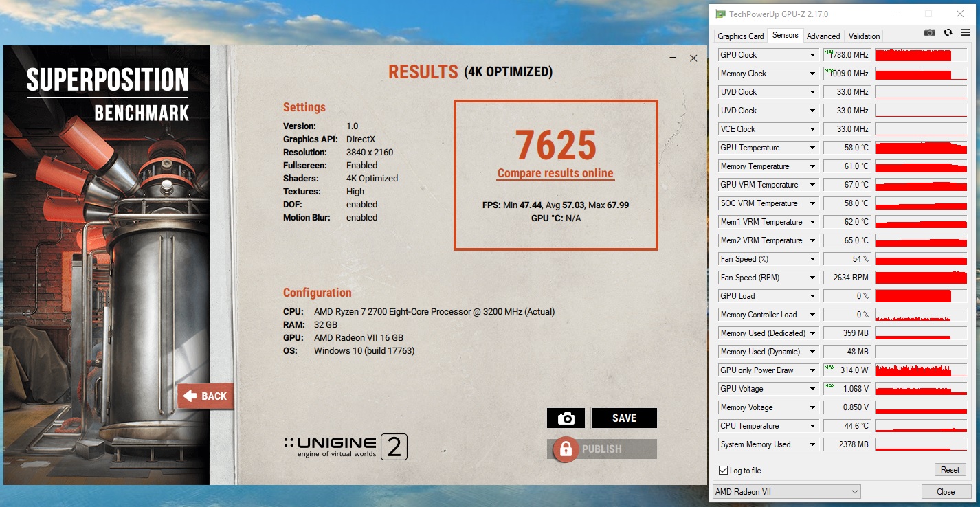The width and height of the screenshot is (980, 507).
Task: Open the CPU Temperature sensor dropdown
Action: tap(812, 426)
